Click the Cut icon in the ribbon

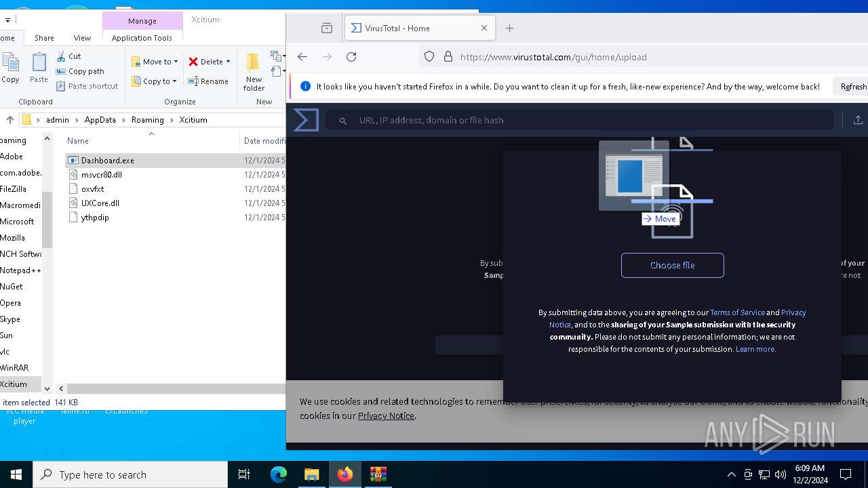(61, 56)
